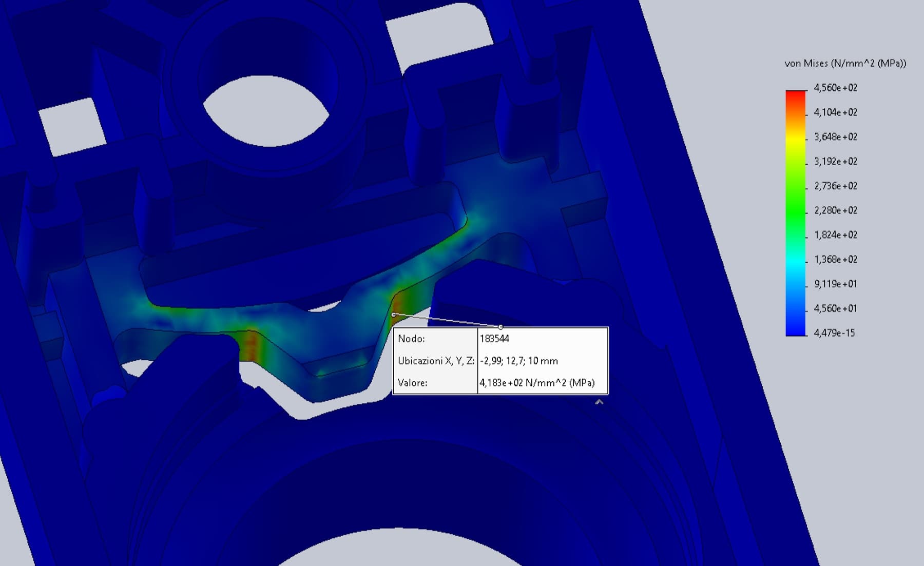Click the legend value 2,736e+02
This screenshot has width=924, height=566.
tap(836, 186)
